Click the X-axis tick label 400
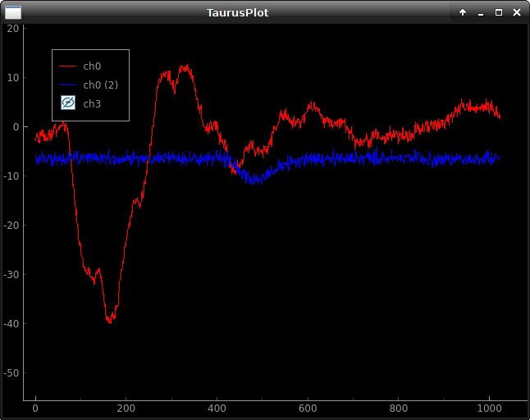Screen dimensions: 530x420 (x=217, y=408)
